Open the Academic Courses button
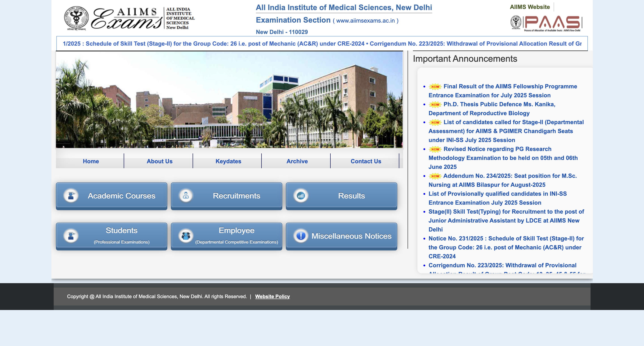Viewport: 644px width, 346px height. 111,196
